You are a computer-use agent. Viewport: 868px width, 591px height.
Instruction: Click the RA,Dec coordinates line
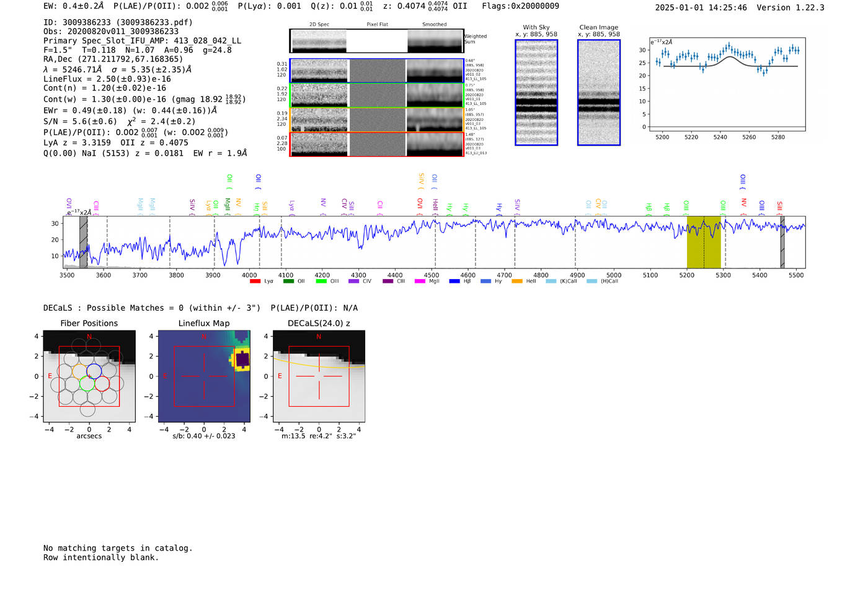click(113, 60)
